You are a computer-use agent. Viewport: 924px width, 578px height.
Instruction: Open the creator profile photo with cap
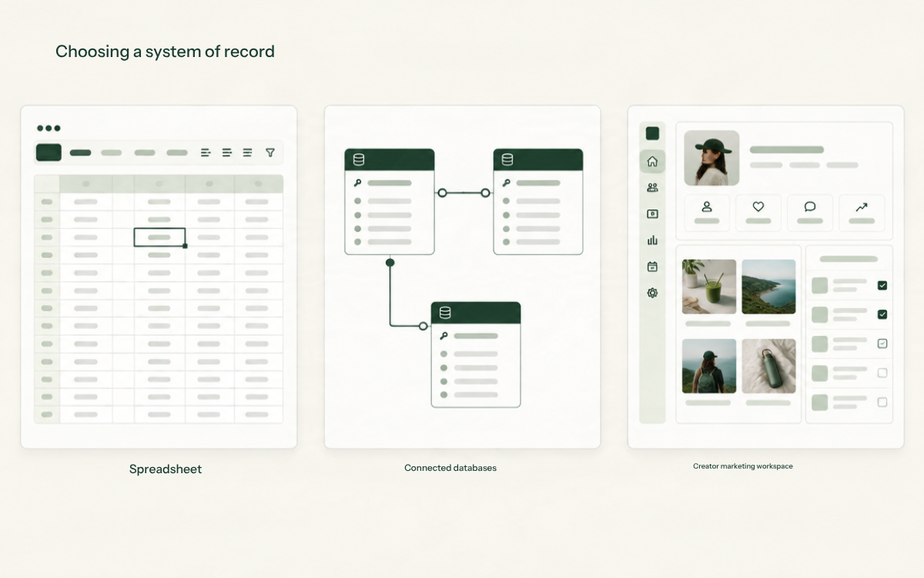[x=711, y=158]
